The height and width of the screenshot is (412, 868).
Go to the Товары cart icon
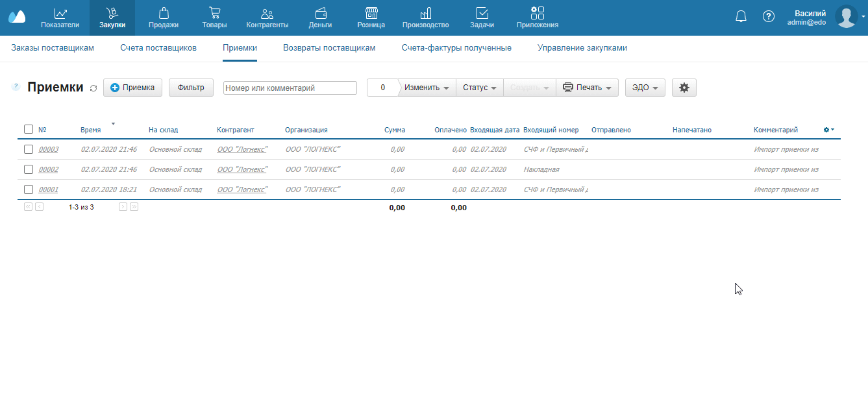point(214,14)
